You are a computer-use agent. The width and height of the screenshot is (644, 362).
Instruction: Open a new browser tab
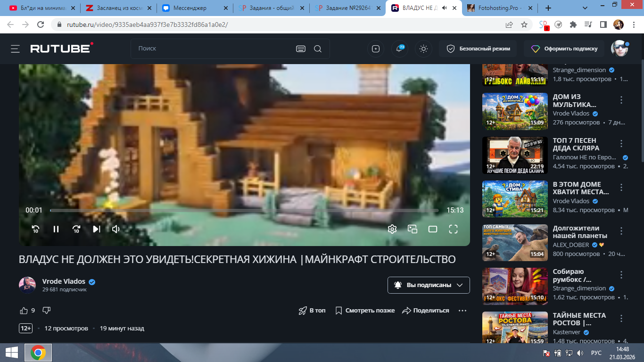pyautogui.click(x=548, y=8)
